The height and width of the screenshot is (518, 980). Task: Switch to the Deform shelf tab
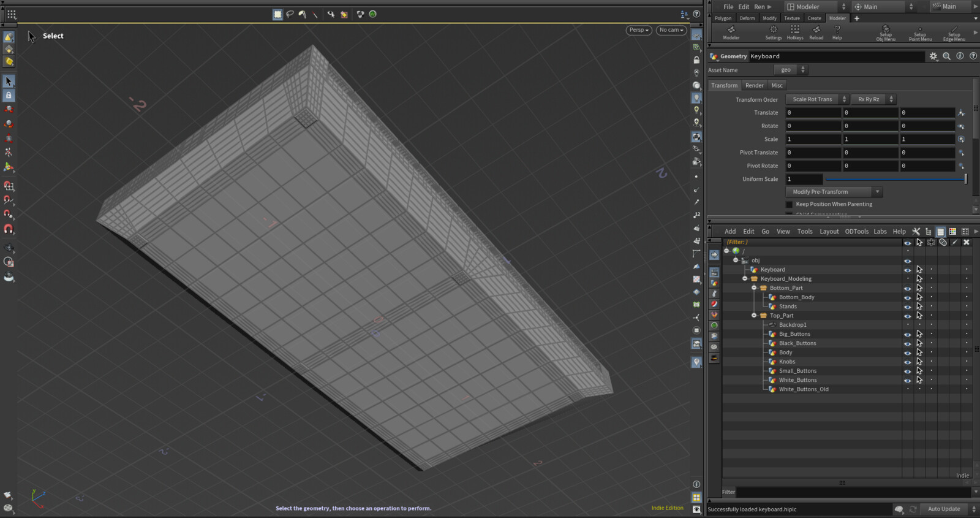pos(747,18)
